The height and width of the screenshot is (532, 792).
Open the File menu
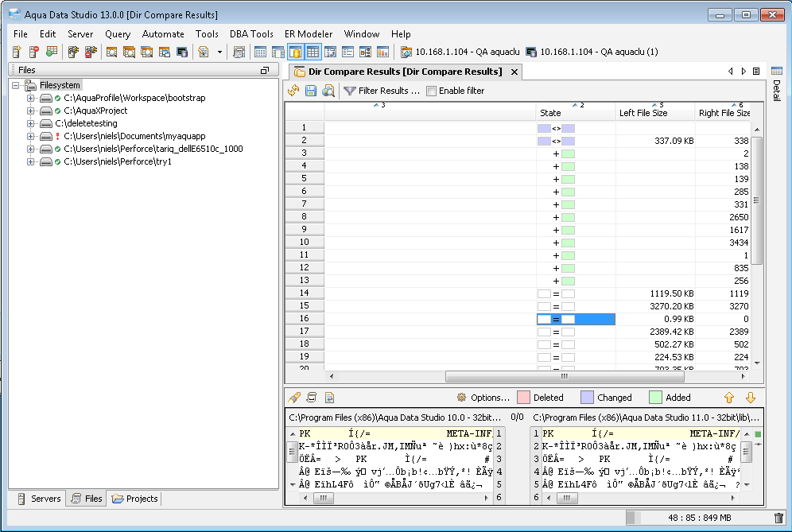[x=21, y=34]
